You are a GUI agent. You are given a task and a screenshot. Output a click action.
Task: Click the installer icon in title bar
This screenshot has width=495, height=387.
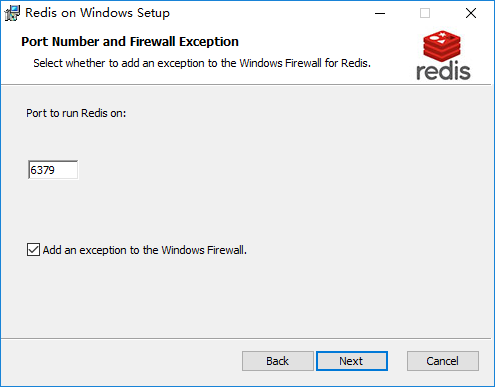tap(12, 13)
